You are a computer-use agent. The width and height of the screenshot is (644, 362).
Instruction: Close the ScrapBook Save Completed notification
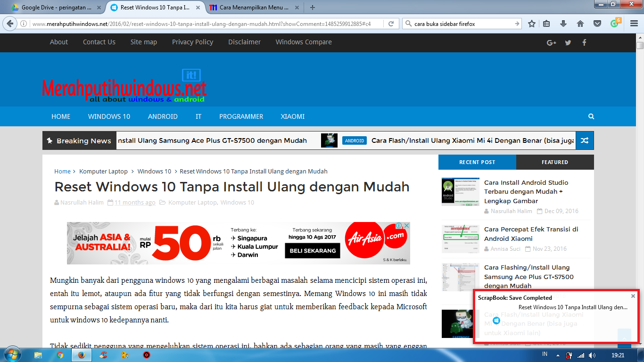click(x=633, y=296)
